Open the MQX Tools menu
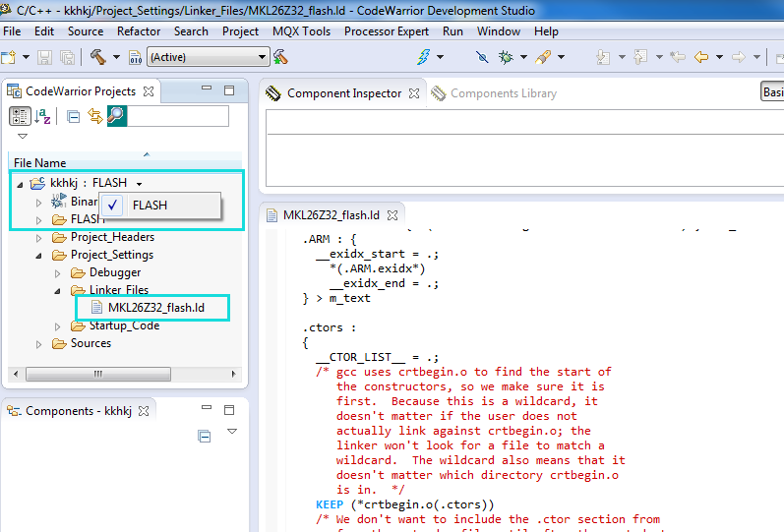The image size is (784, 532). coord(301,31)
